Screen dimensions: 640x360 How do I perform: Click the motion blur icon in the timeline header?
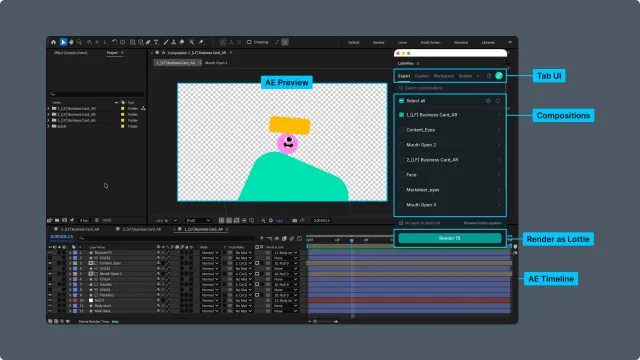point(292,238)
